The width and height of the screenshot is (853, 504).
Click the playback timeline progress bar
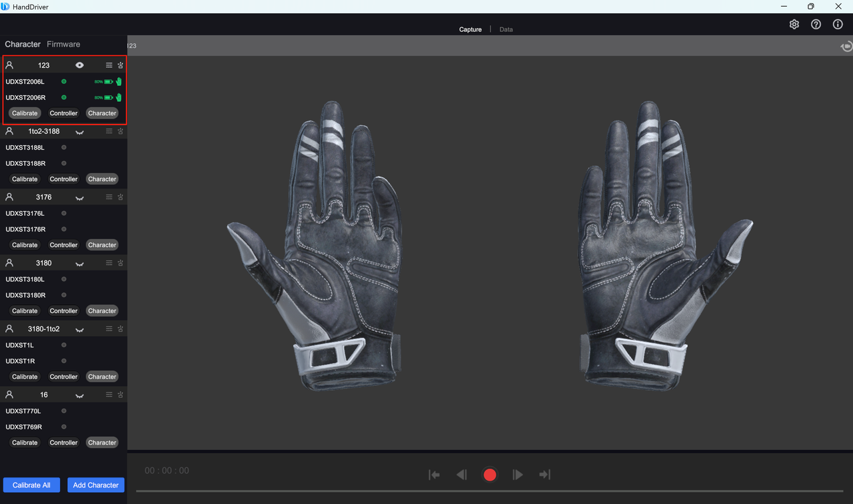click(x=490, y=491)
